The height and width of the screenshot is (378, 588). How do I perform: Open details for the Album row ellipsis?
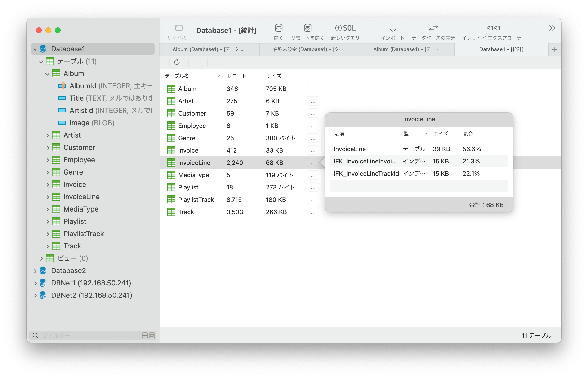[x=313, y=89]
